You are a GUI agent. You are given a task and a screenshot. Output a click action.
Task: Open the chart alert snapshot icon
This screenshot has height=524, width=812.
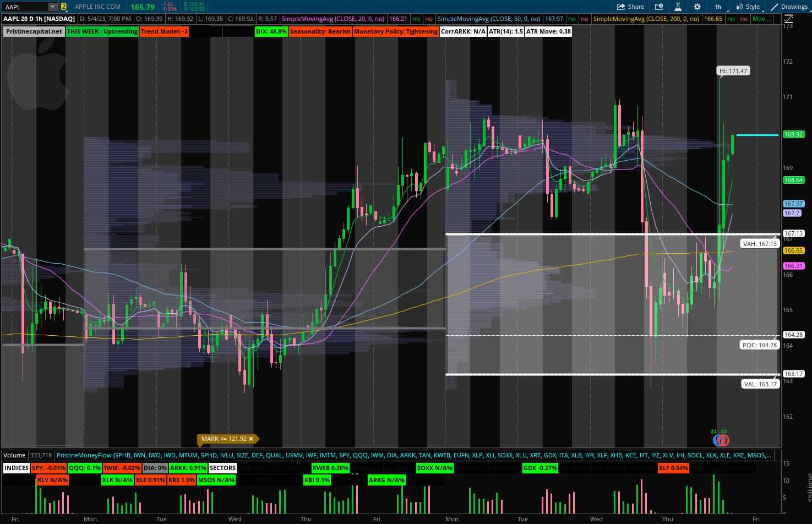pos(659,7)
